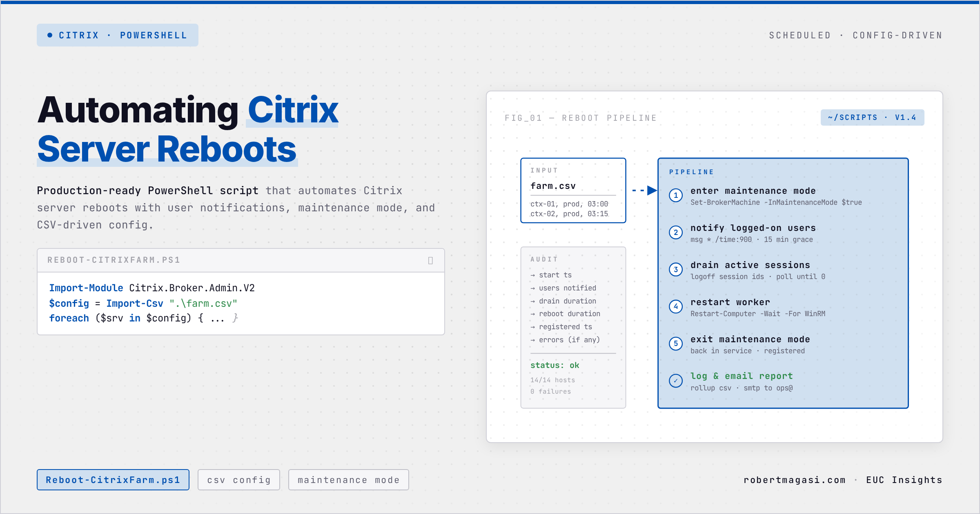The image size is (980, 514).
Task: Toggle the checkmark on log & email report
Action: point(676,381)
